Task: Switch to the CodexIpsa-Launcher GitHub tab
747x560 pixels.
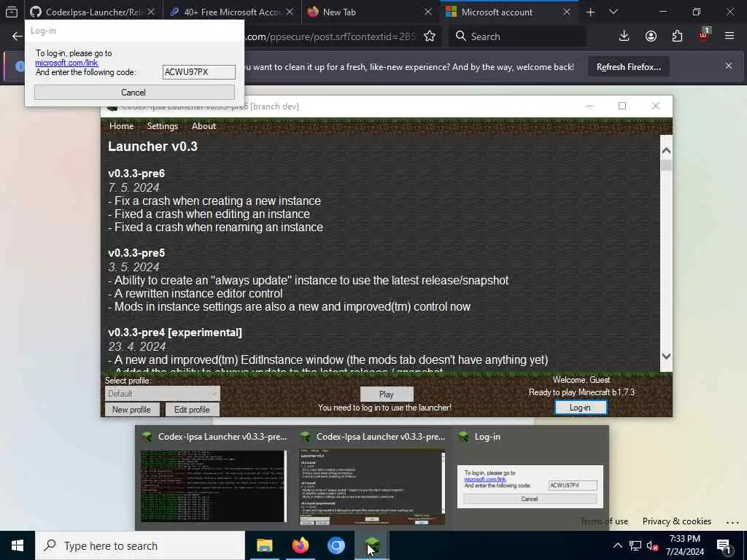Action: (93, 12)
